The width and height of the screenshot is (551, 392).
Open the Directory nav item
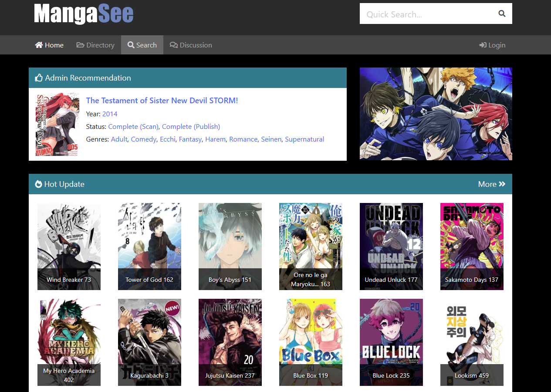(x=95, y=45)
